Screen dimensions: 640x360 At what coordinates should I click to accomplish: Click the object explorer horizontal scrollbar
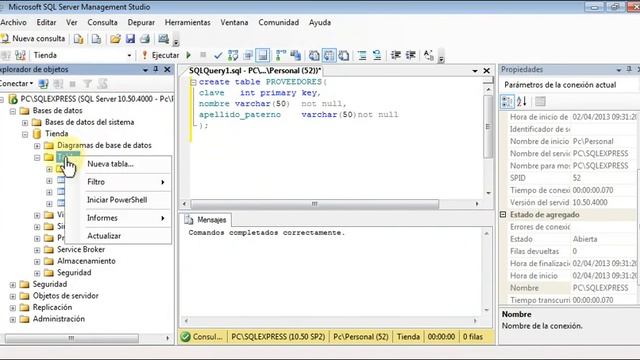coord(71,338)
